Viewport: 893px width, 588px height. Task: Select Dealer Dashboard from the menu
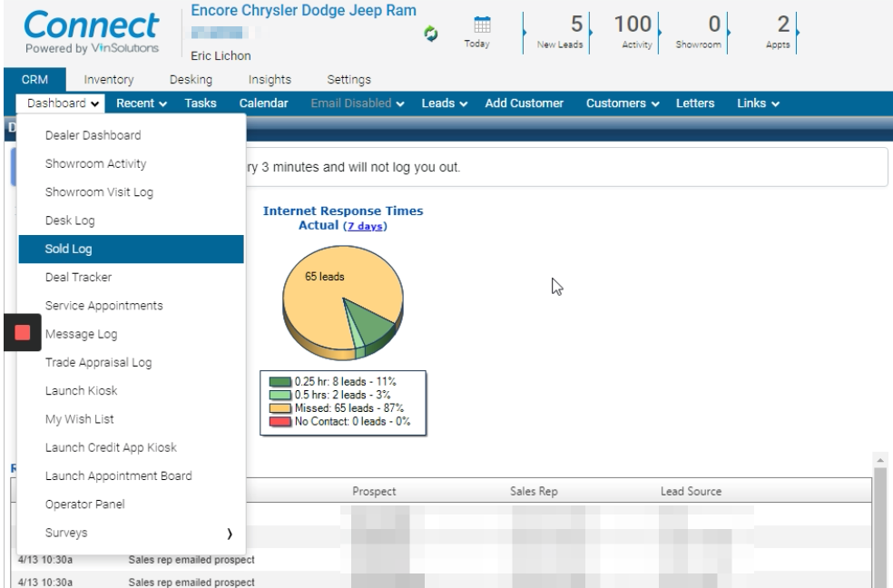click(x=131, y=135)
